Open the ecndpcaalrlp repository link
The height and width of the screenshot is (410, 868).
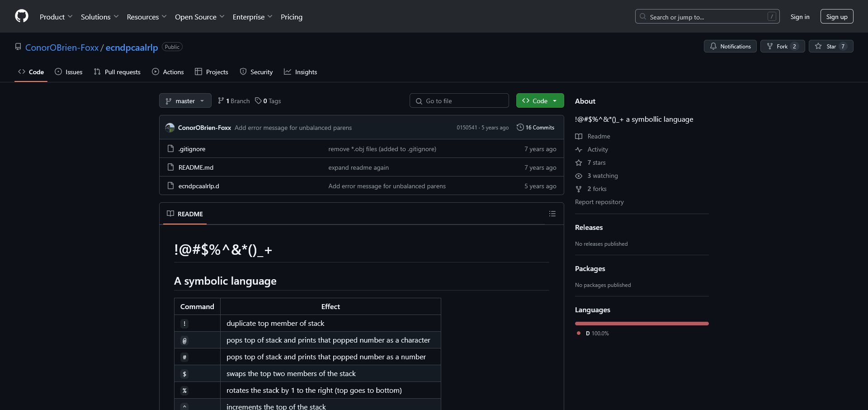point(132,47)
